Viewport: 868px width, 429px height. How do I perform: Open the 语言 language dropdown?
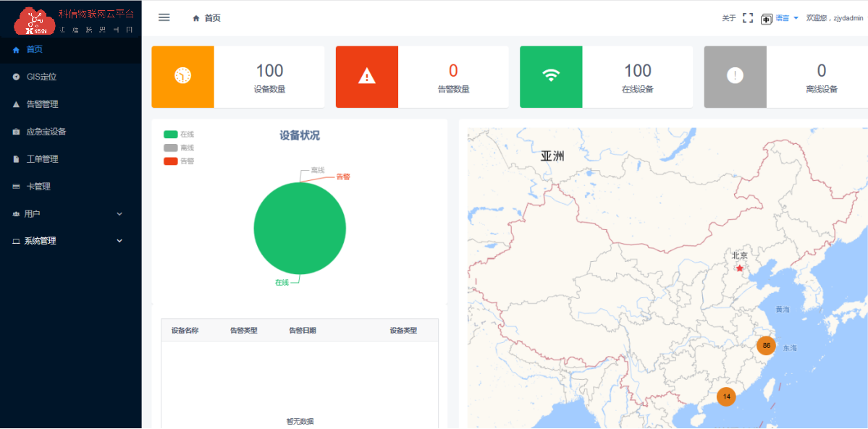pyautogui.click(x=787, y=18)
